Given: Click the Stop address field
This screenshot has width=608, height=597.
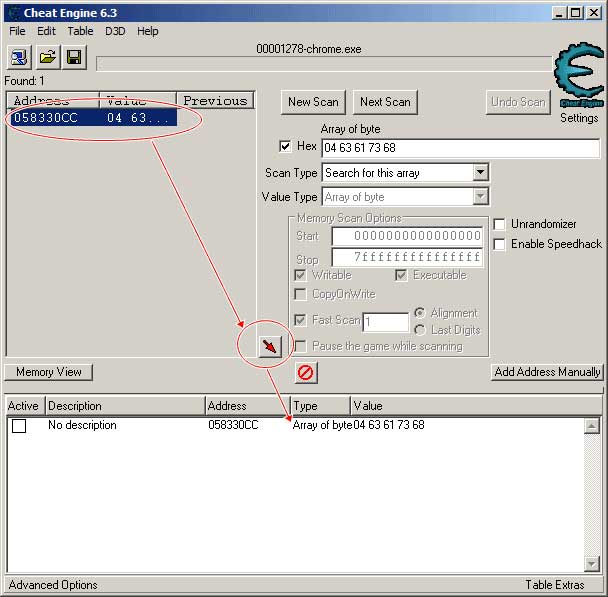Looking at the screenshot, I should tap(407, 257).
